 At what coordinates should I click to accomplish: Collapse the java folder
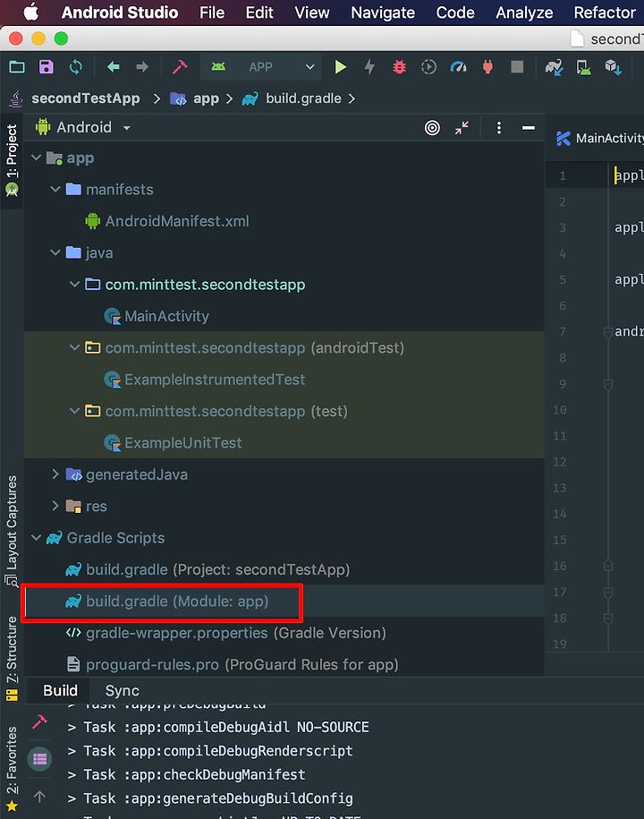(x=55, y=252)
